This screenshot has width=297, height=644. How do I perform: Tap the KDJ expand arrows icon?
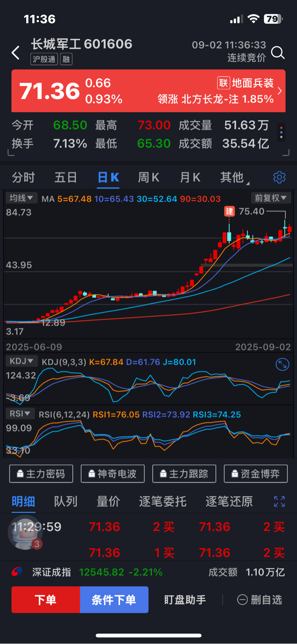pyautogui.click(x=282, y=364)
